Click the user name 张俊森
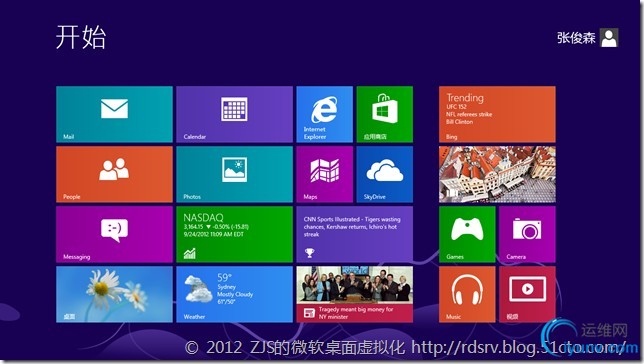The height and width of the screenshot is (364, 644). 576,38
